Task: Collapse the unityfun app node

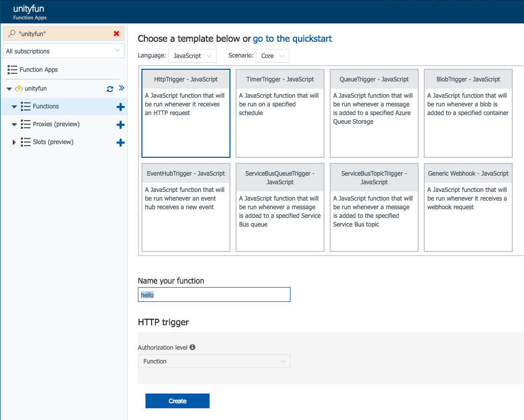Action: 9,89
